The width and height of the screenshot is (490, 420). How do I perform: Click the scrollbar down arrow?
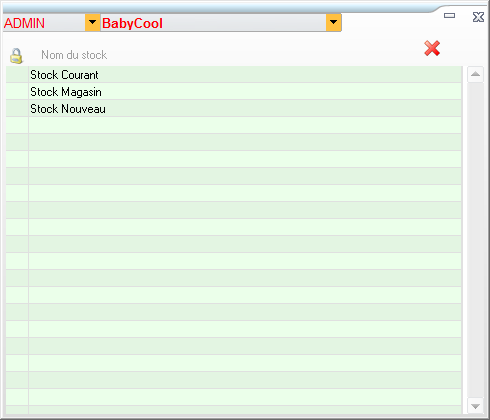(x=475, y=406)
